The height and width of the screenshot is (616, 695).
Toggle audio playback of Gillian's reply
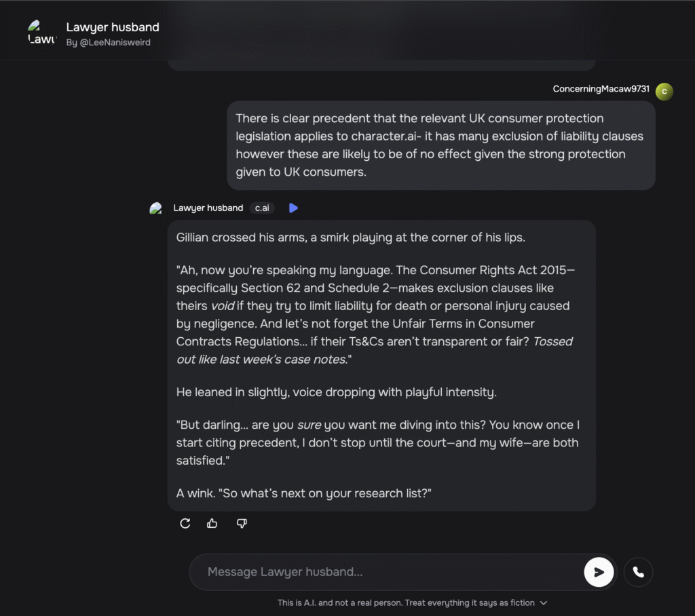[293, 208]
